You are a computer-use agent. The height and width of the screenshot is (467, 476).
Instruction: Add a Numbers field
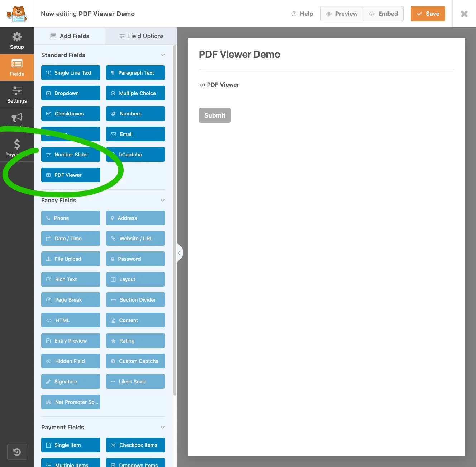pyautogui.click(x=135, y=114)
